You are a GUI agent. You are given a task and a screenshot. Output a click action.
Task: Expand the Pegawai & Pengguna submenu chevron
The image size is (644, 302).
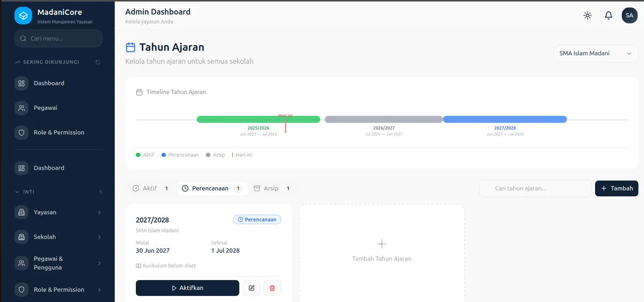coord(99,263)
